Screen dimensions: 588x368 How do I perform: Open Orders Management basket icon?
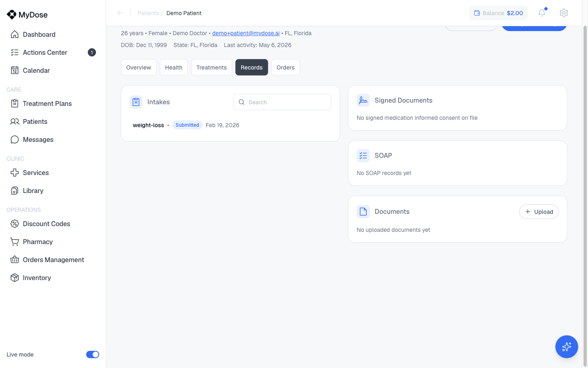click(x=15, y=260)
